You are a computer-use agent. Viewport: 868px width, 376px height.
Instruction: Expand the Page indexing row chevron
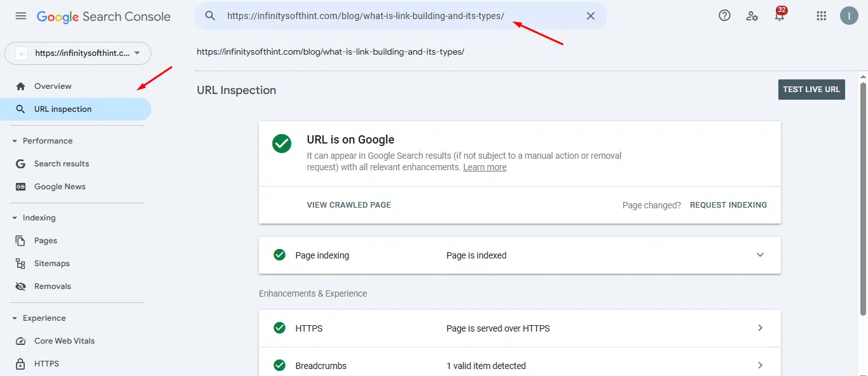760,255
